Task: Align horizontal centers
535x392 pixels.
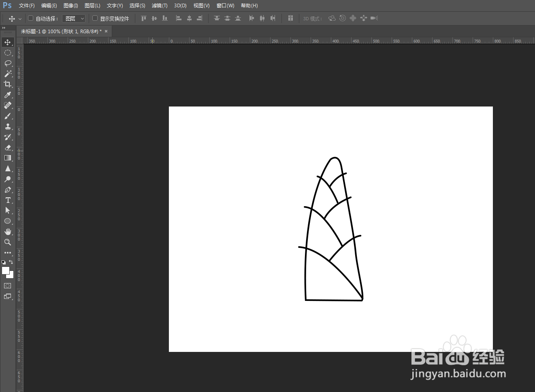Action: 189,18
